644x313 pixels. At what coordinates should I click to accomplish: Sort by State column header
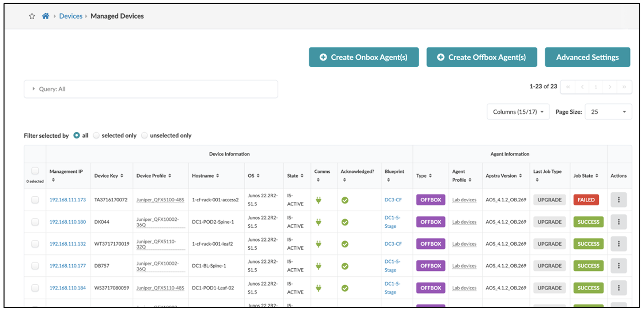pos(295,176)
